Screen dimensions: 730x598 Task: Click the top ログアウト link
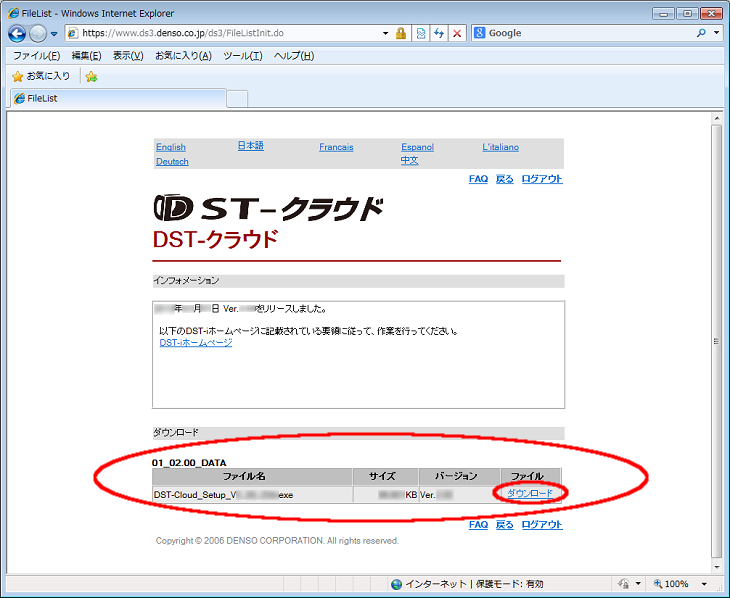pyautogui.click(x=542, y=179)
